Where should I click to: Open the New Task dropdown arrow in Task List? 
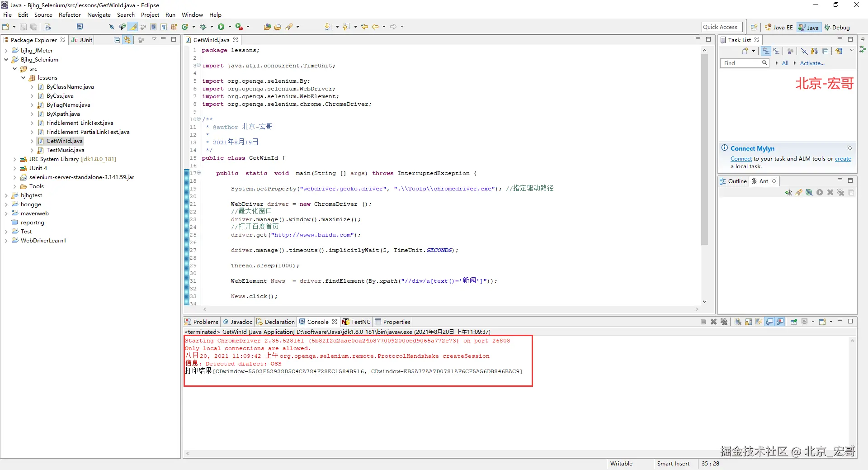(753, 51)
